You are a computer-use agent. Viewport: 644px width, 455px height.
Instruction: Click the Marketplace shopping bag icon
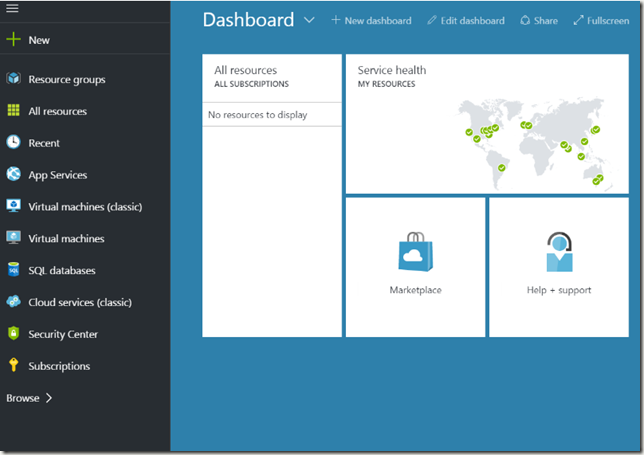pos(415,252)
